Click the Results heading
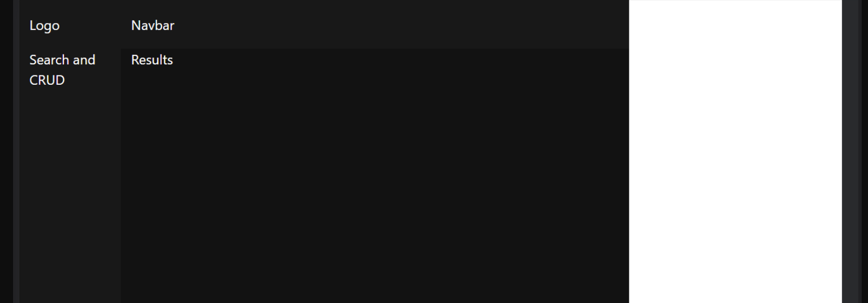 click(x=152, y=60)
